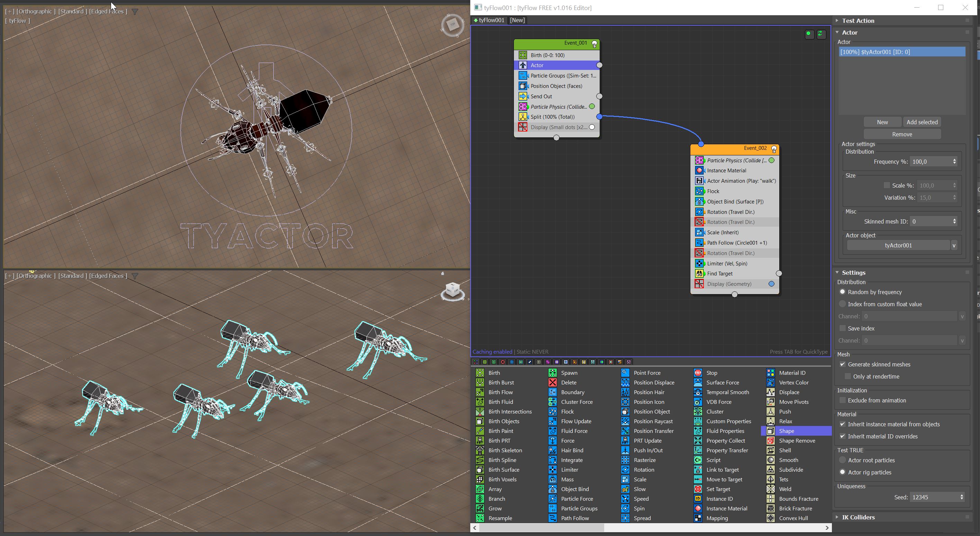This screenshot has height=536, width=980.
Task: Pick Mass operator from the depot
Action: pos(567,479)
